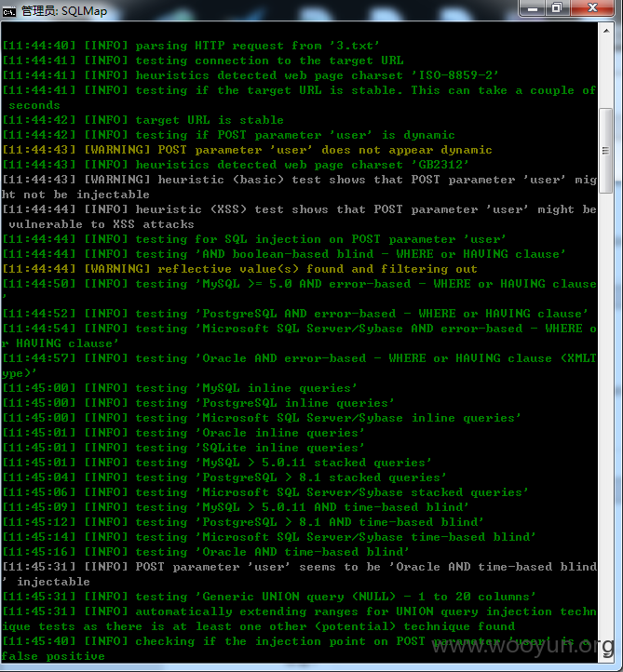The image size is (623, 672).
Task: Click the window title '管理员: SQLMap'
Action: coord(64,11)
